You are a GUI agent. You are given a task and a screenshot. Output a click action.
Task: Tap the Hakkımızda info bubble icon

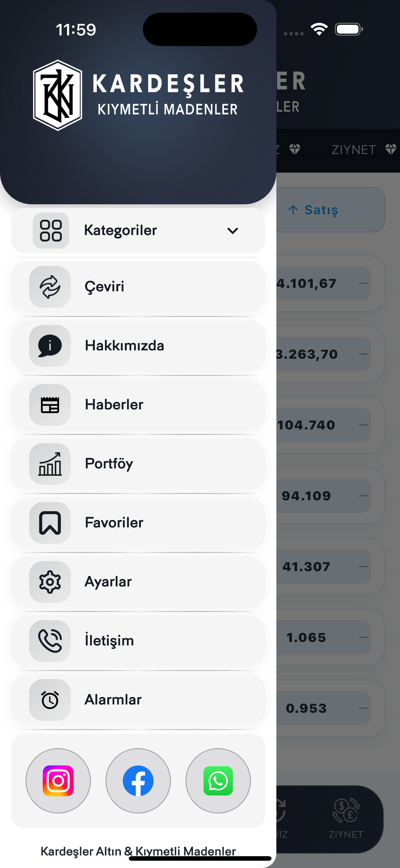50,346
